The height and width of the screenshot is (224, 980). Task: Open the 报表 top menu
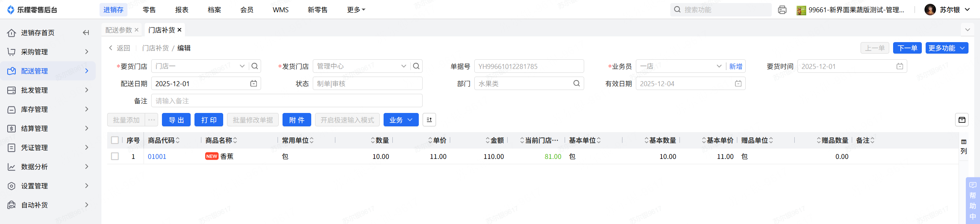(x=182, y=10)
